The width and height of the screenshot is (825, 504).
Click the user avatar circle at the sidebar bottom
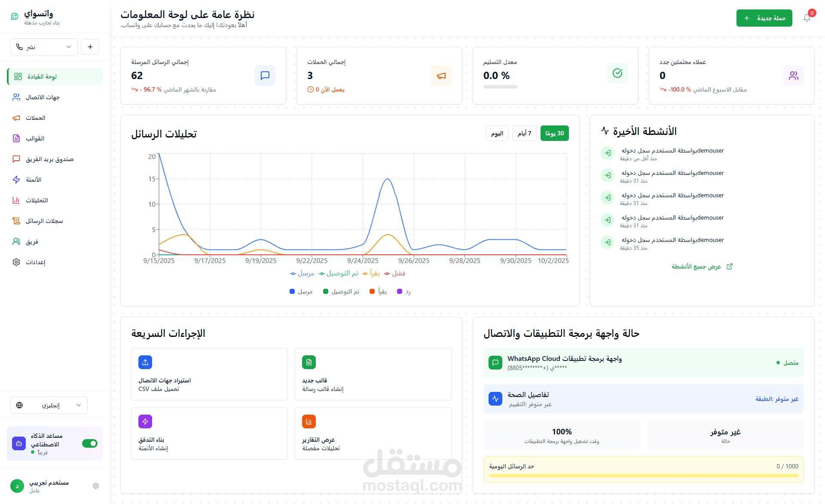click(x=17, y=486)
